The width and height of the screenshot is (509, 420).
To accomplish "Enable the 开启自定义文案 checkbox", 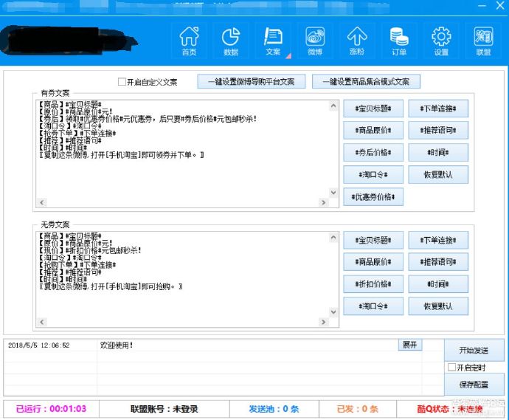I will point(122,82).
